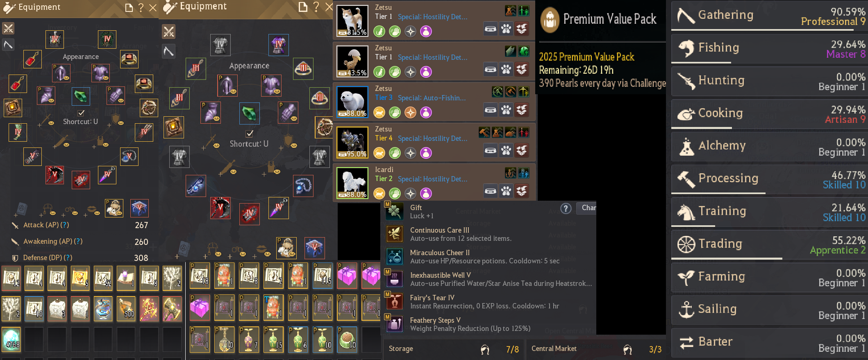Click the feed bowl icon of Icardi pet
The width and height of the screenshot is (868, 360).
[491, 191]
